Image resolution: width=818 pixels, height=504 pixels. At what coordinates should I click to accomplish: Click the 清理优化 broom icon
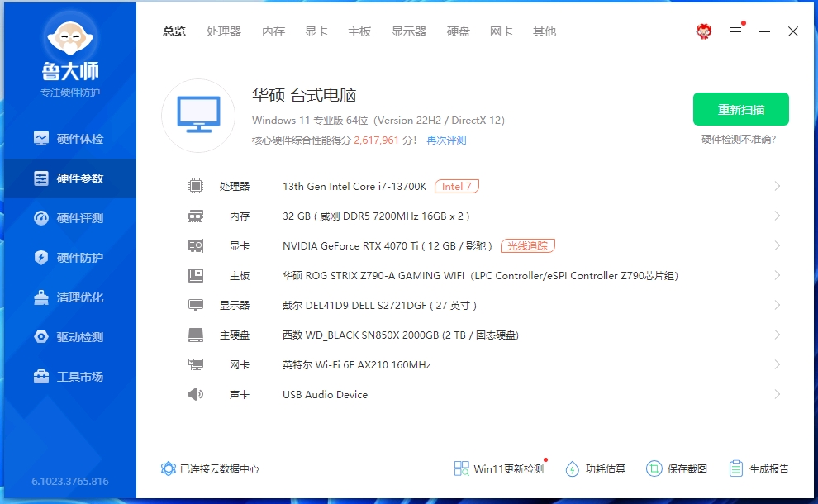[41, 297]
